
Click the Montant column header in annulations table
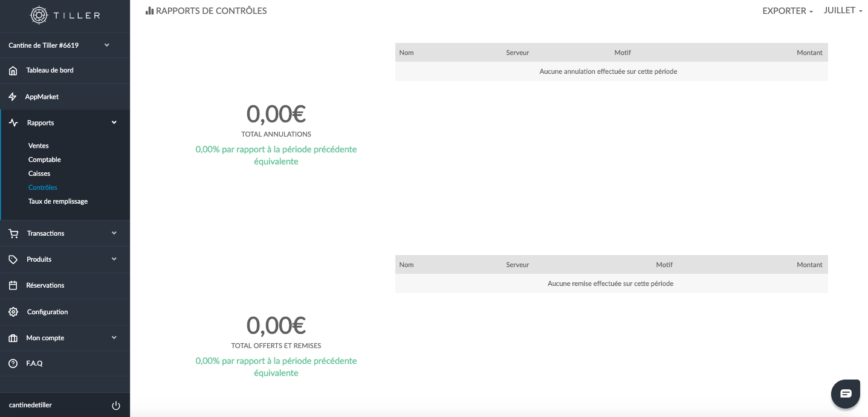(809, 53)
